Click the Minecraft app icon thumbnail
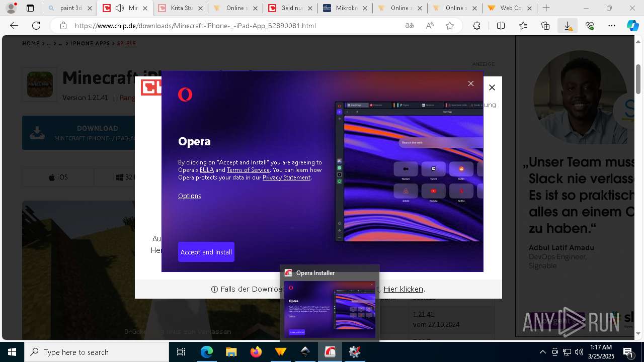Image resolution: width=644 pixels, height=362 pixels. 40,84
